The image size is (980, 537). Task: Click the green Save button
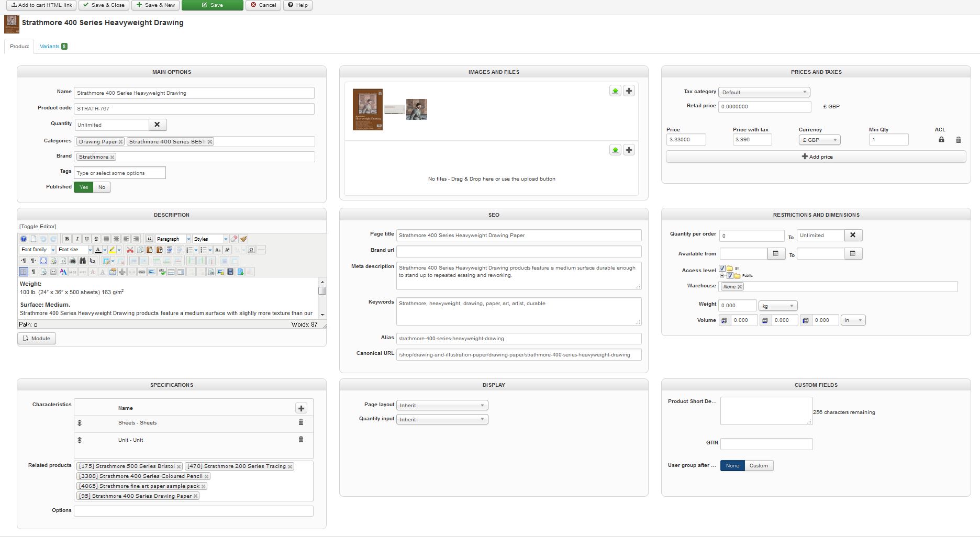coord(213,5)
